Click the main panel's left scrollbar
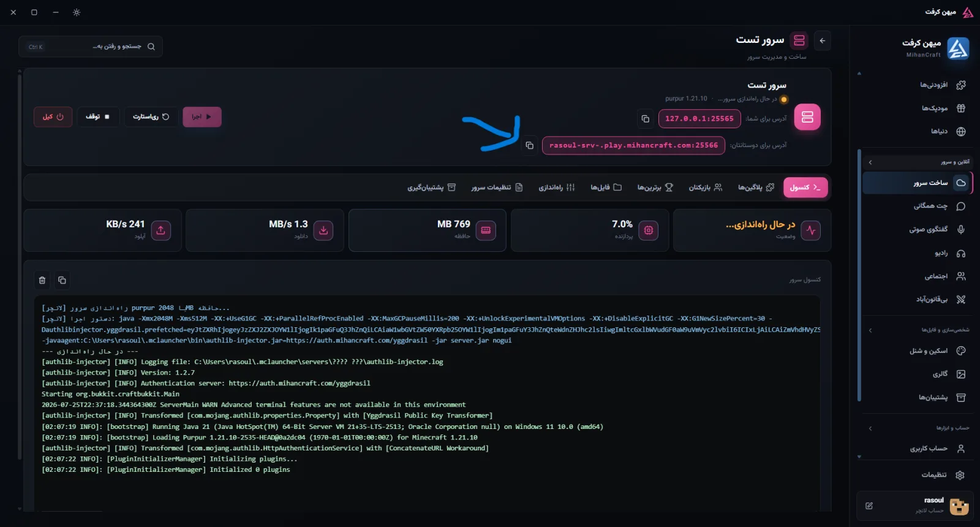 [20, 267]
